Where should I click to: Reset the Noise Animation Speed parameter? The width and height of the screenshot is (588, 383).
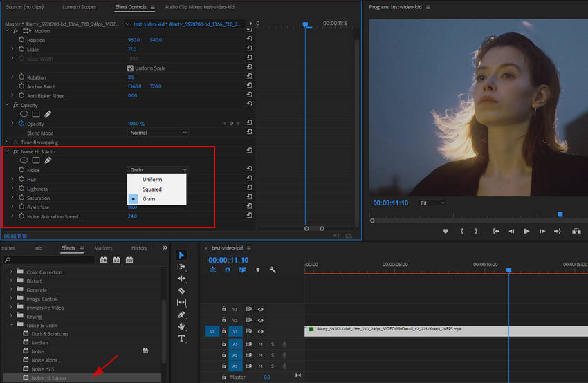[x=249, y=216]
